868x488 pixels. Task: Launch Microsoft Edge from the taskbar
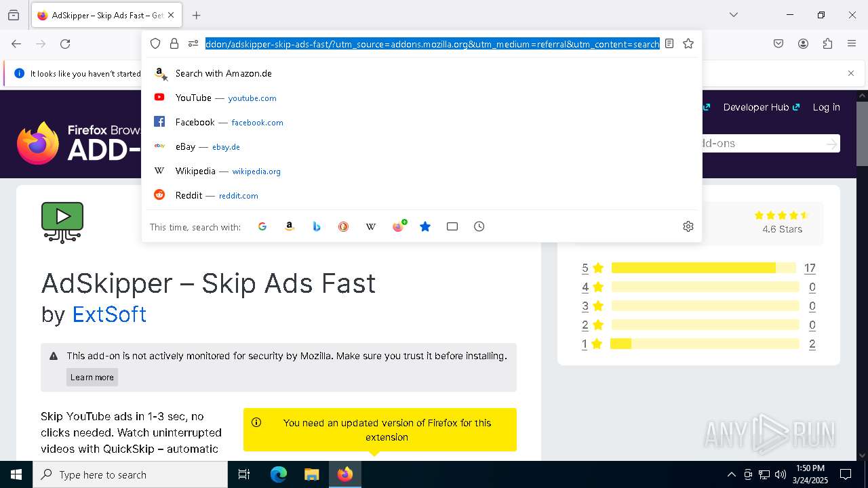279,474
